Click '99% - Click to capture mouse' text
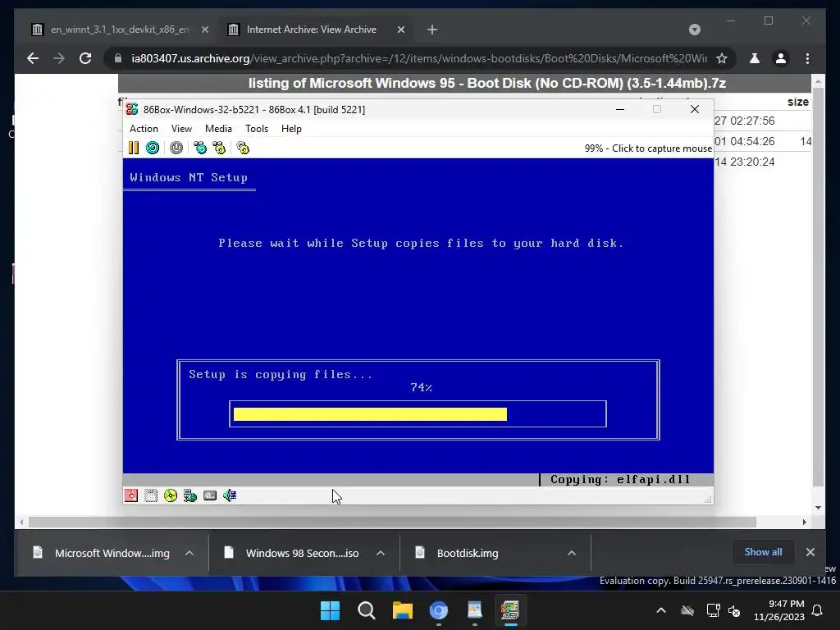The width and height of the screenshot is (840, 630). (x=648, y=148)
